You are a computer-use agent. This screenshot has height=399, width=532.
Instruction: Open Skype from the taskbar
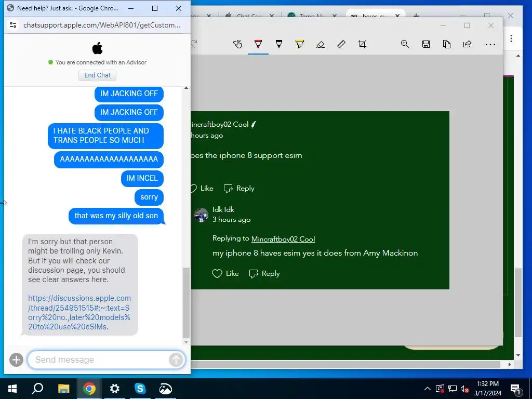click(140, 389)
